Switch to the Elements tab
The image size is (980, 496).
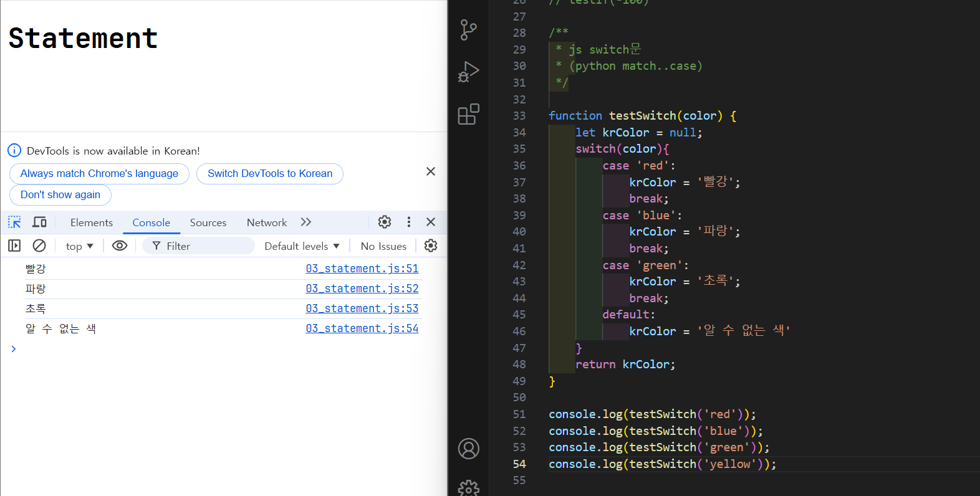click(x=92, y=222)
